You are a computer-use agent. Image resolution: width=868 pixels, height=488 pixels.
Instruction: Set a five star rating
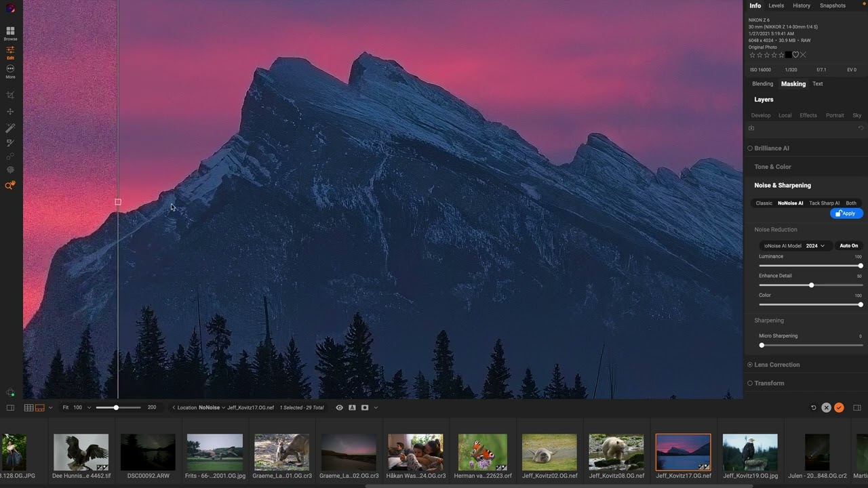click(x=781, y=55)
